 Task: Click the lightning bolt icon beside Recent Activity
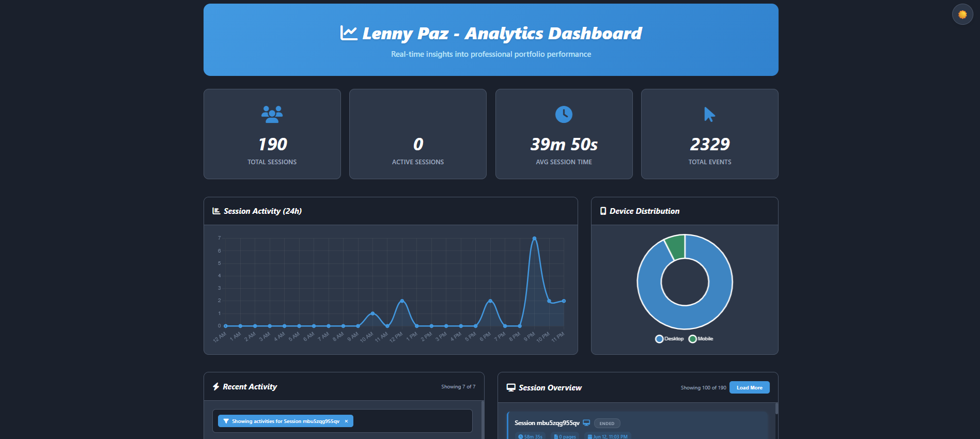tap(216, 387)
